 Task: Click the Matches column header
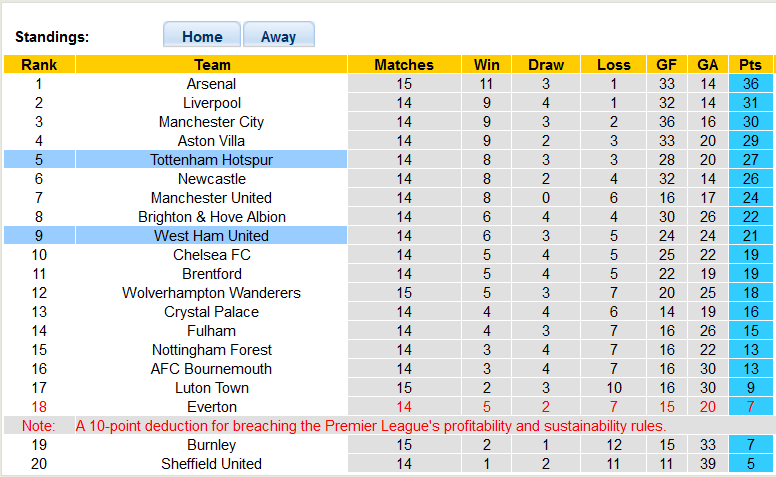pos(404,65)
